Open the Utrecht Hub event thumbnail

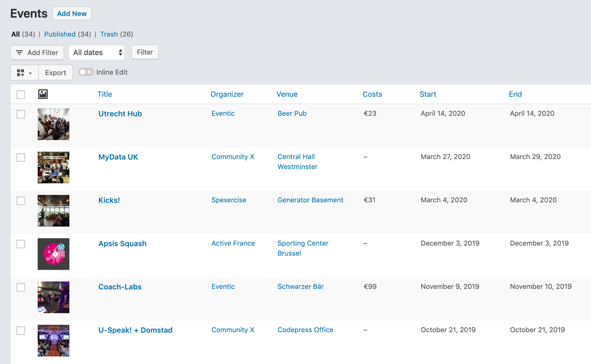(53, 124)
